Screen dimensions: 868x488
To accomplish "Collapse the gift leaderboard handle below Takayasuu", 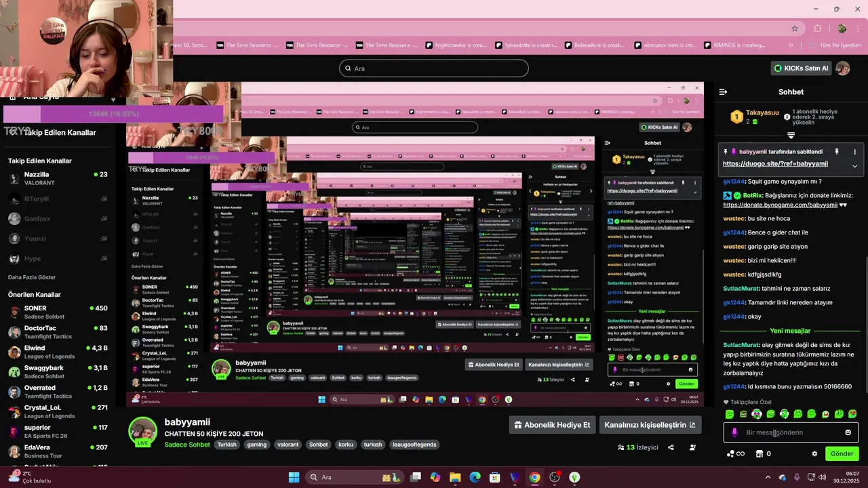I will (x=791, y=136).
